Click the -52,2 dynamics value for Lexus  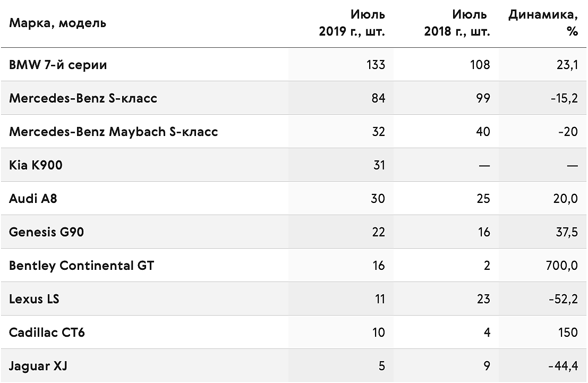(563, 299)
